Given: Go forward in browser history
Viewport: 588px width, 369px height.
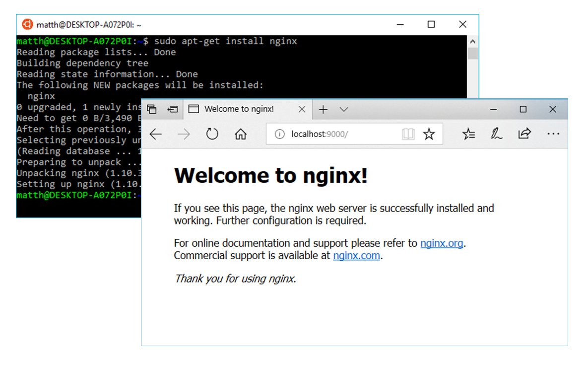Looking at the screenshot, I should [x=184, y=134].
